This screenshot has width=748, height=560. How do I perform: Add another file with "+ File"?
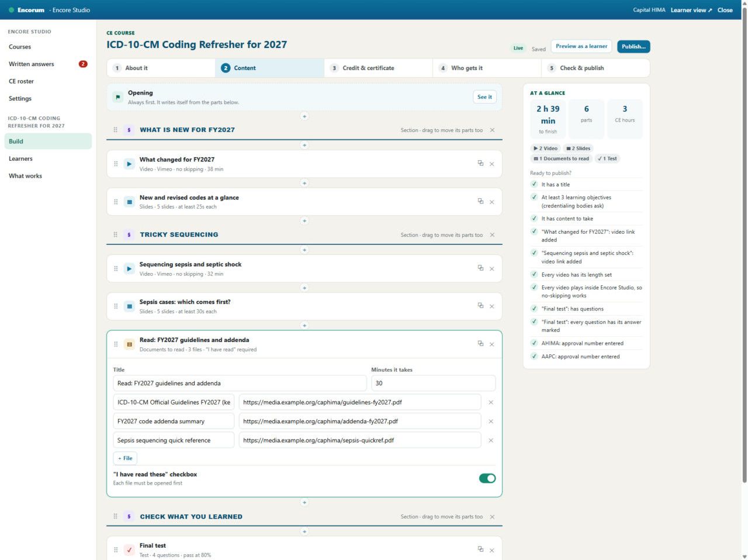(125, 458)
